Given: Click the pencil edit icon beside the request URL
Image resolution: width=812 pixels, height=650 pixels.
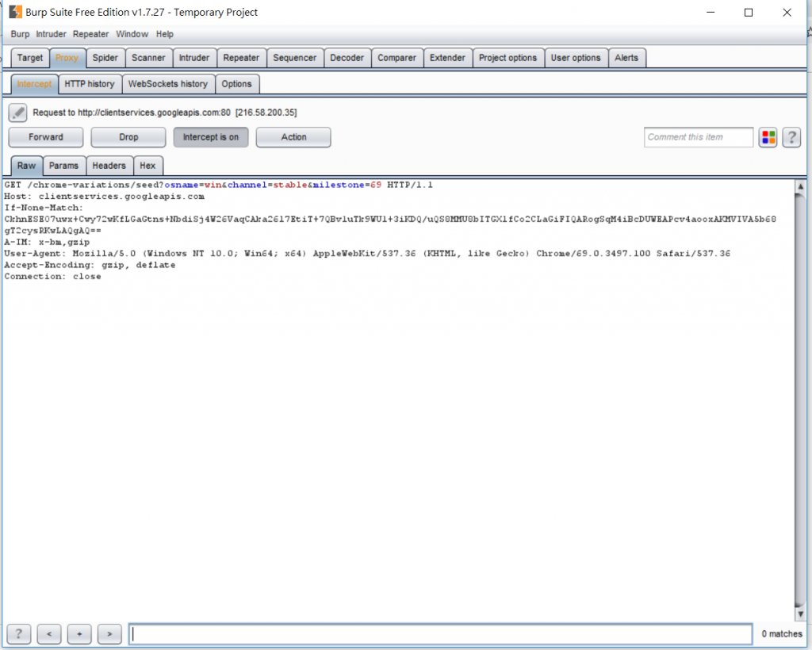Looking at the screenshot, I should [17, 113].
